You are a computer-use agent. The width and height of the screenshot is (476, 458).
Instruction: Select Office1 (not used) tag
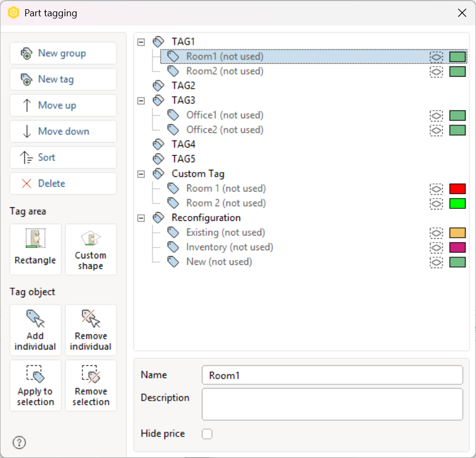pyautogui.click(x=225, y=115)
